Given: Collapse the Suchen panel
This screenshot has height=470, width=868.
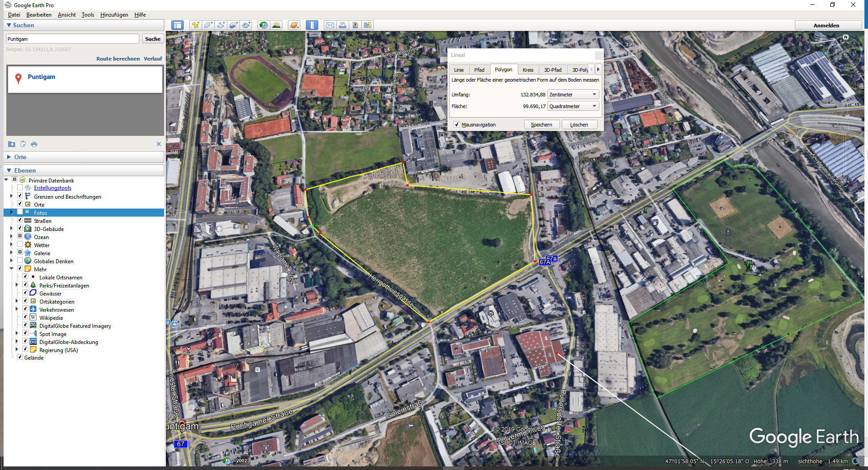Looking at the screenshot, I should (9, 25).
